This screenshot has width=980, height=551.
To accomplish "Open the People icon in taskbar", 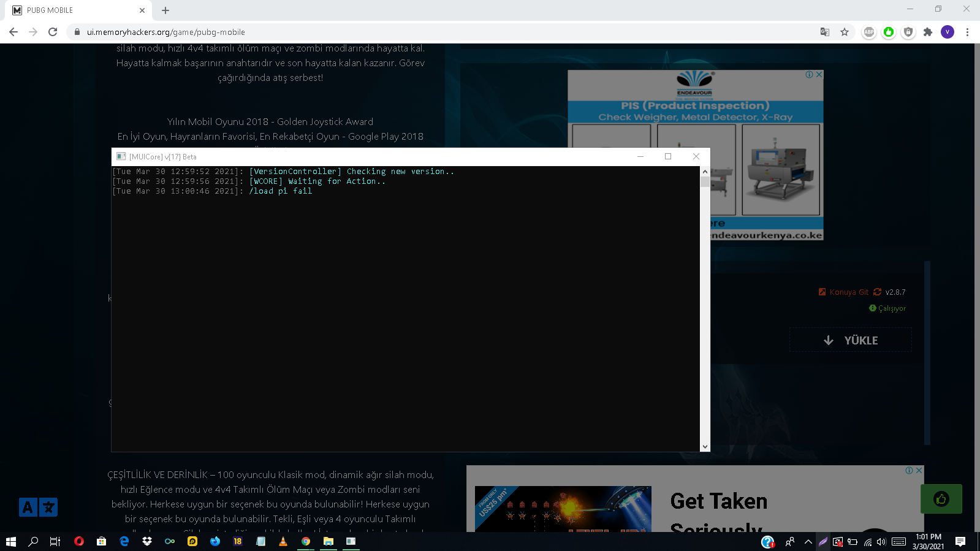I will [790, 542].
